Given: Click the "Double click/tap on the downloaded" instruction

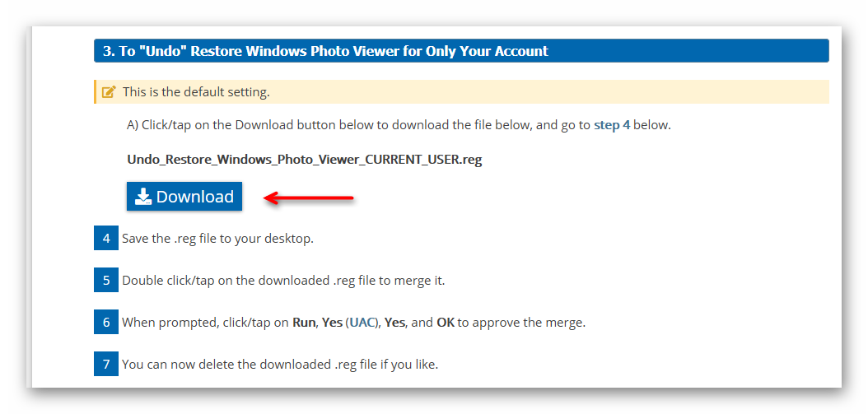Looking at the screenshot, I should 283,281.
